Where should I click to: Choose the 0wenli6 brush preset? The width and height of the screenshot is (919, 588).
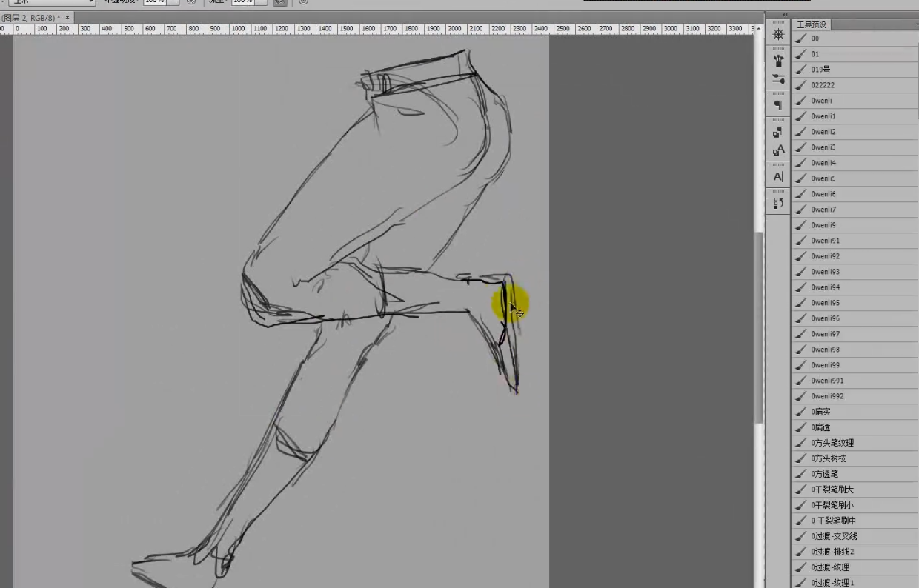click(855, 194)
